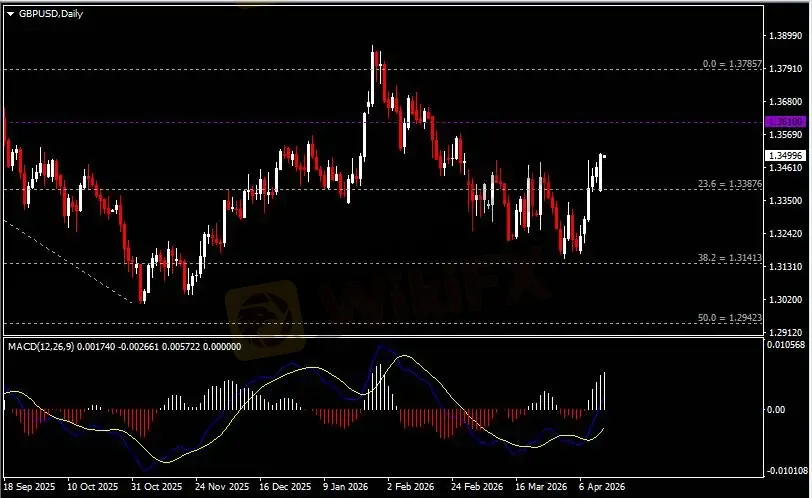Click the Fibonacci label 50.0 = 1.29423
Image resolution: width=812 pixels, height=498 pixels.
click(x=730, y=318)
